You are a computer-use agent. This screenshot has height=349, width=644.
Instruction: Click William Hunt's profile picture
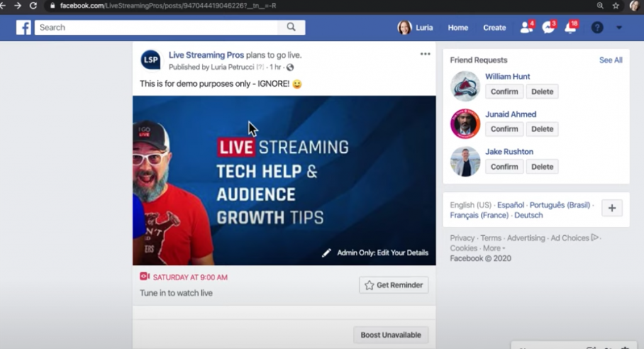pos(465,86)
